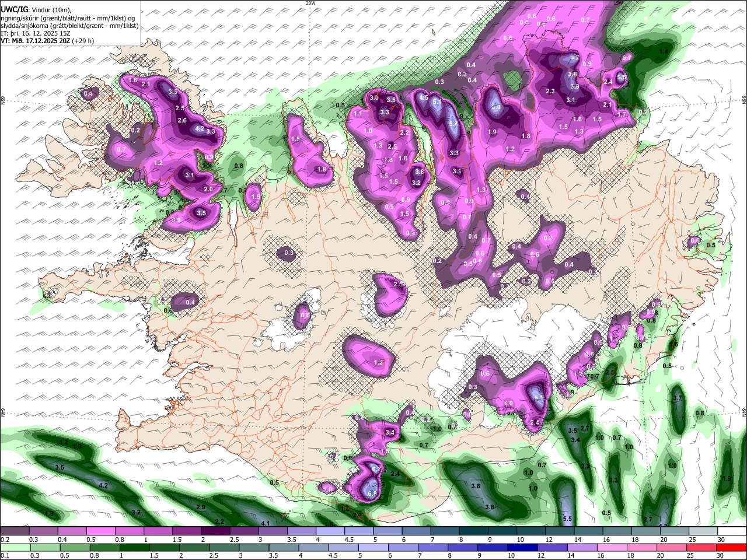Click the initial time 'IT: þri. 16. 12. 2025 15Z'
747x560 pixels.
pos(34,34)
